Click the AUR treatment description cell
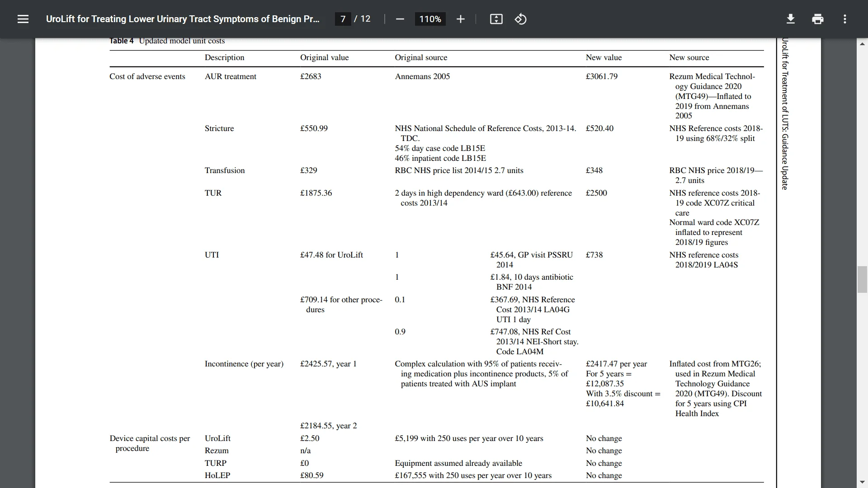The width and height of the screenshot is (868, 488). pyautogui.click(x=231, y=76)
